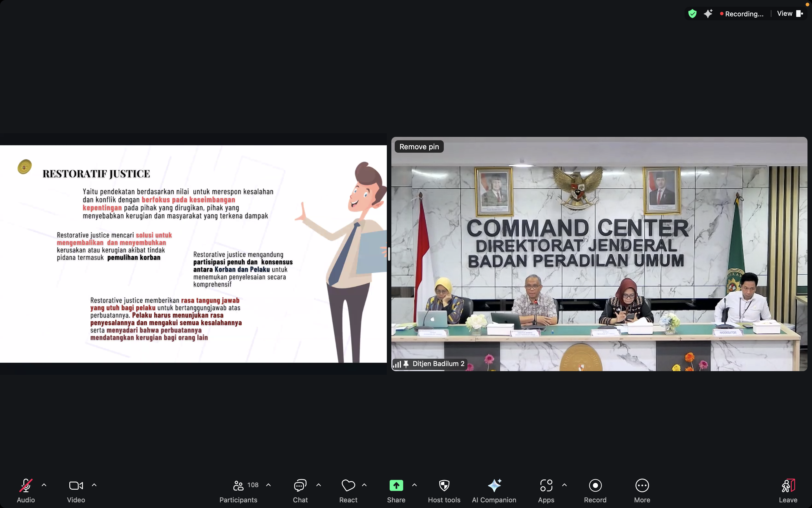Expand reactions options chevron
812x508 pixels.
(x=364, y=485)
